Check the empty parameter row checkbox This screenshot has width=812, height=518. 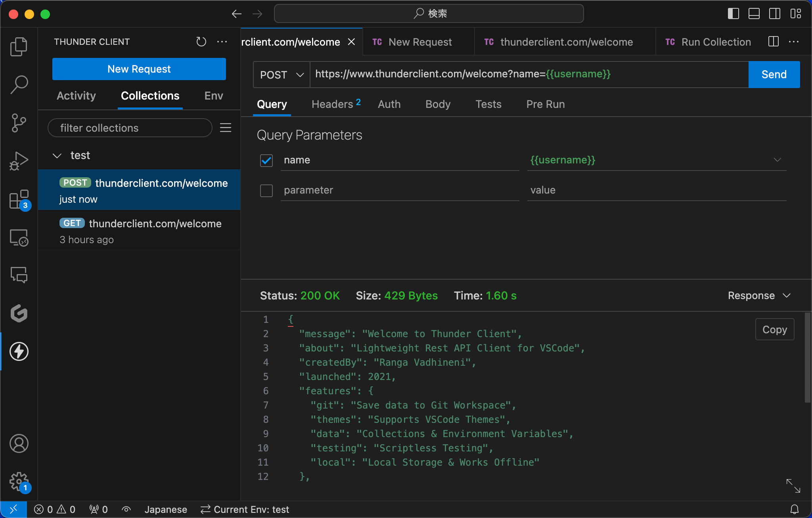266,190
